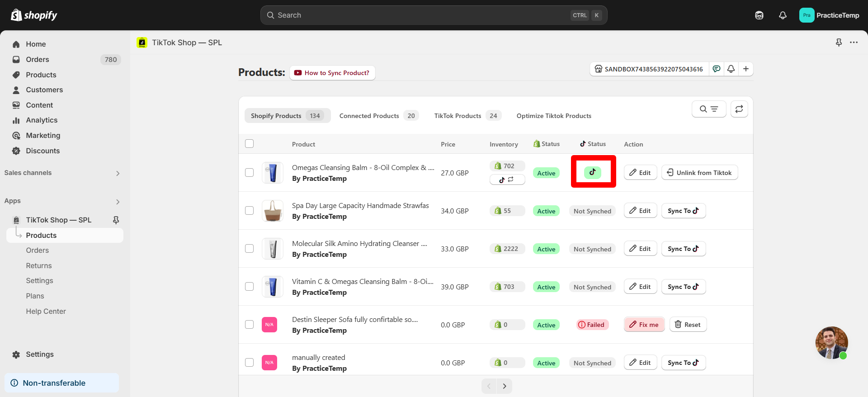Open the How to Sync Product video link

click(x=332, y=73)
